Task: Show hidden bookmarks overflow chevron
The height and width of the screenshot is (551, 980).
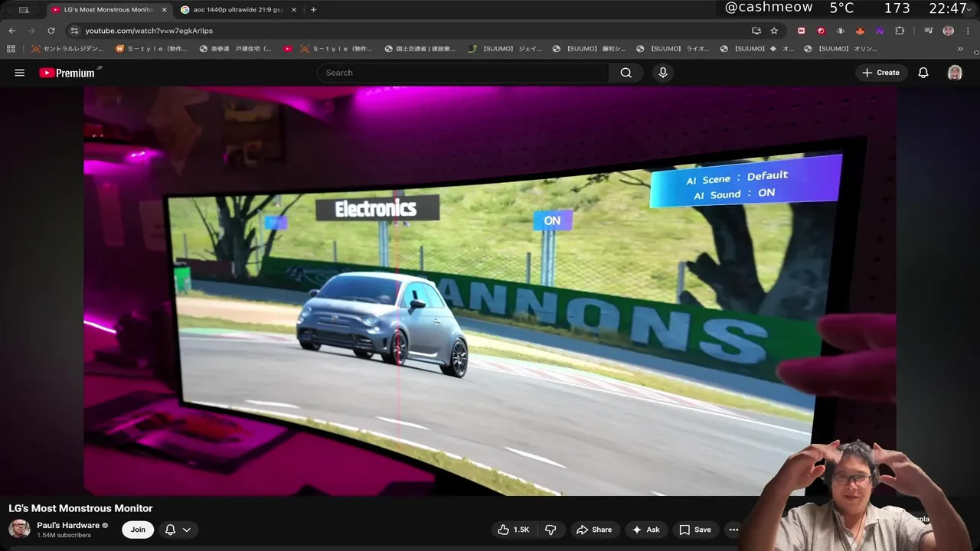Action: (x=961, y=49)
